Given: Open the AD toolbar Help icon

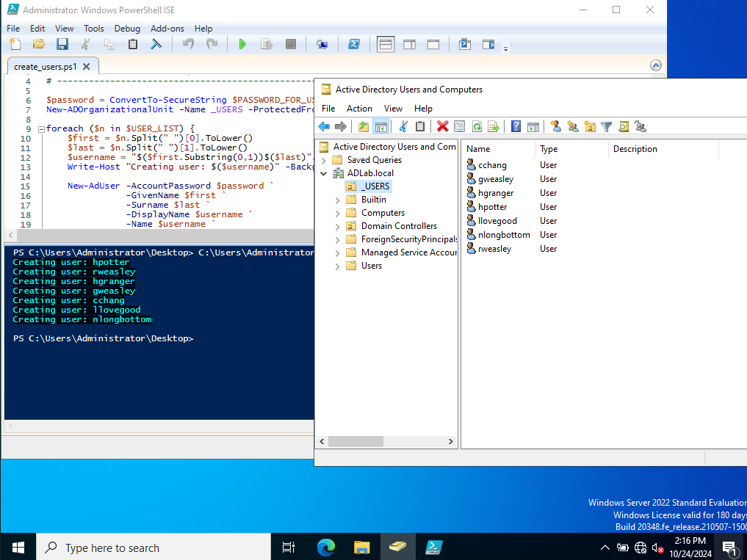Looking at the screenshot, I should (516, 127).
